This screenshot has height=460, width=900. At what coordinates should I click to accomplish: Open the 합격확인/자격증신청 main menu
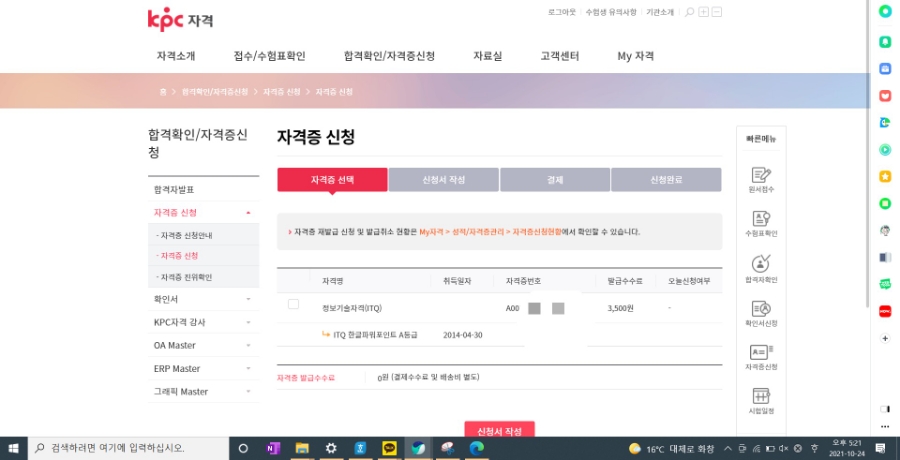coord(389,56)
